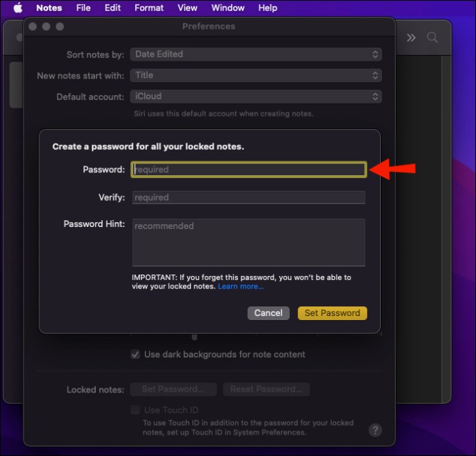The height and width of the screenshot is (456, 476).
Task: Enable the Use Touch ID checkbox
Action: [135, 410]
